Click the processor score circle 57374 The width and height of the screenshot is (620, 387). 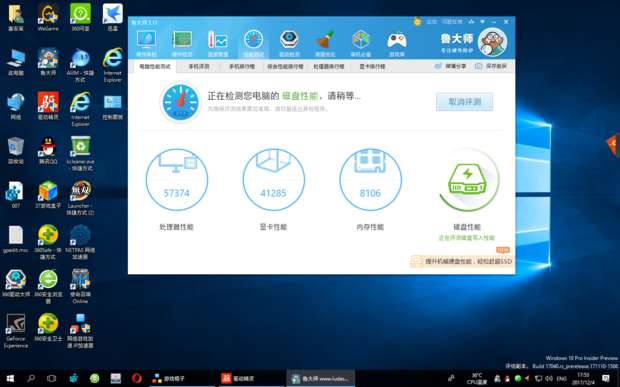[177, 179]
